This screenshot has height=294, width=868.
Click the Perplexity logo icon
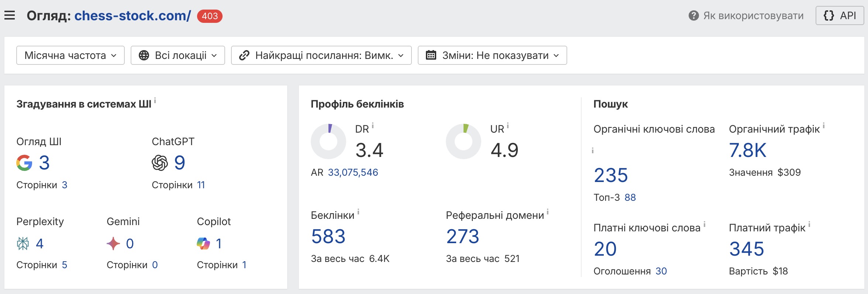click(x=23, y=244)
